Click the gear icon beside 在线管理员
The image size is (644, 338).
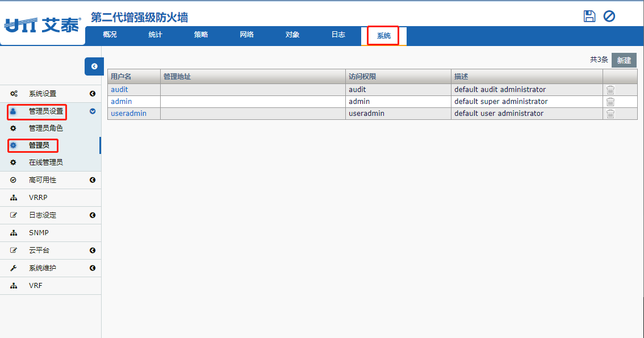point(13,162)
